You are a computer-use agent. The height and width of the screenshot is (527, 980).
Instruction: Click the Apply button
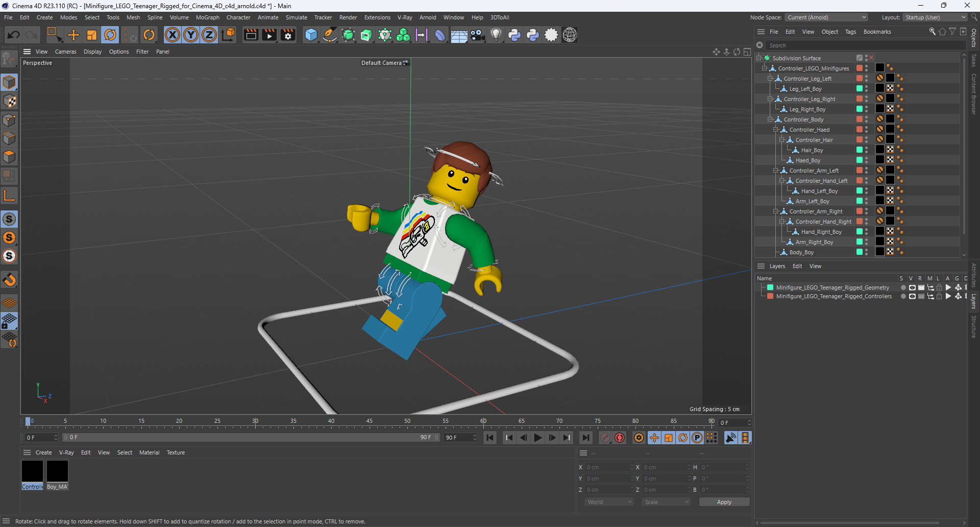(x=724, y=502)
